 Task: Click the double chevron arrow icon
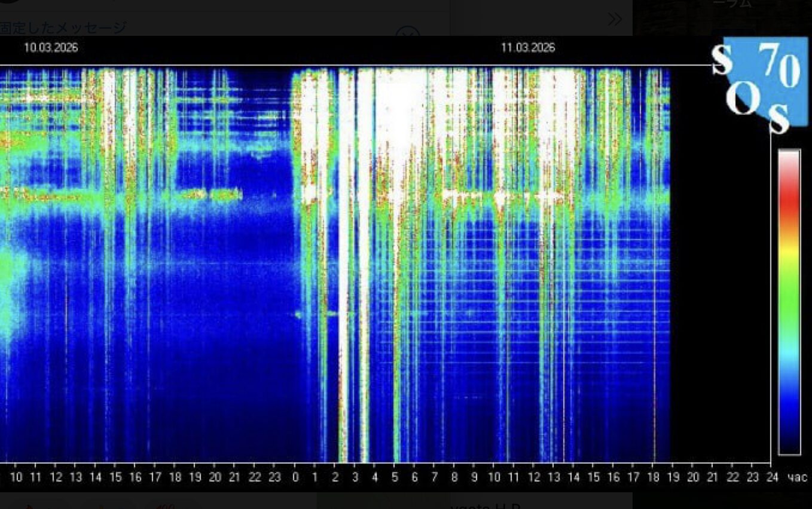click(x=614, y=19)
